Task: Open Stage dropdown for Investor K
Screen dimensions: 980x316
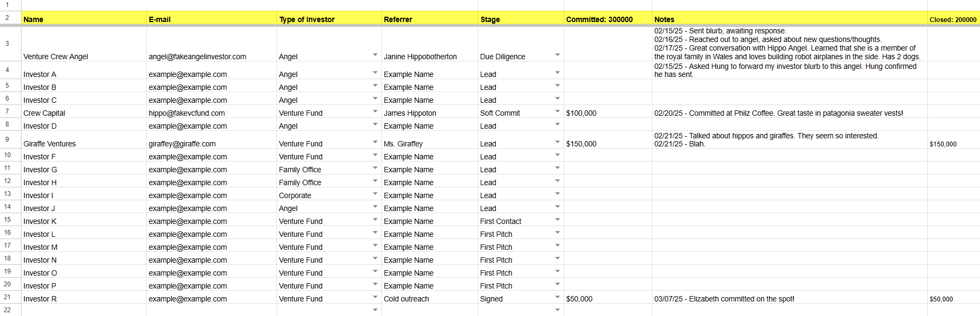Action: [557, 220]
